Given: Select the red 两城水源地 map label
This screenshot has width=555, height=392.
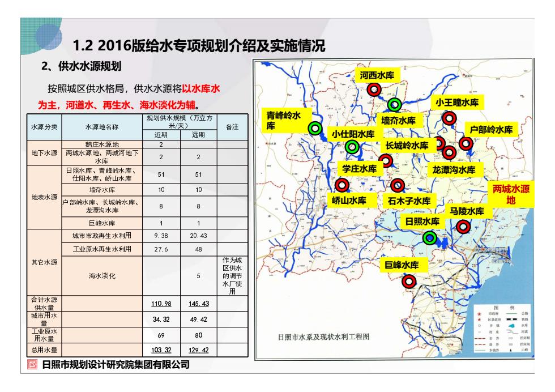Looking at the screenshot, I should [511, 194].
